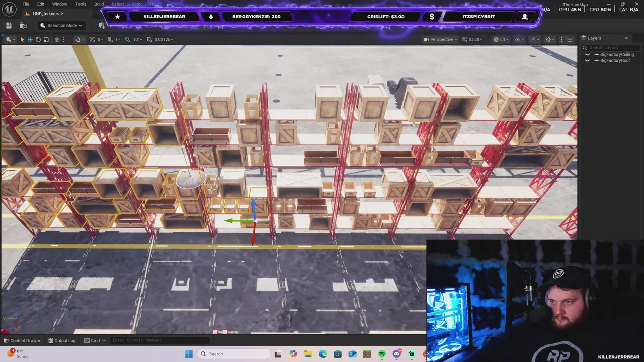
Task: Activate the Scale tool
Action: click(46, 39)
